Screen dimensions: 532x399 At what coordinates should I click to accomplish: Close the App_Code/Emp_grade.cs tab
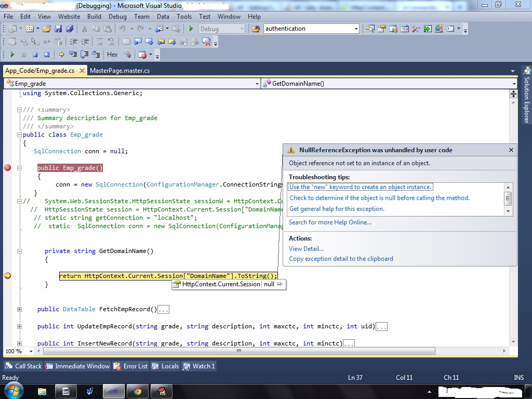click(x=82, y=71)
